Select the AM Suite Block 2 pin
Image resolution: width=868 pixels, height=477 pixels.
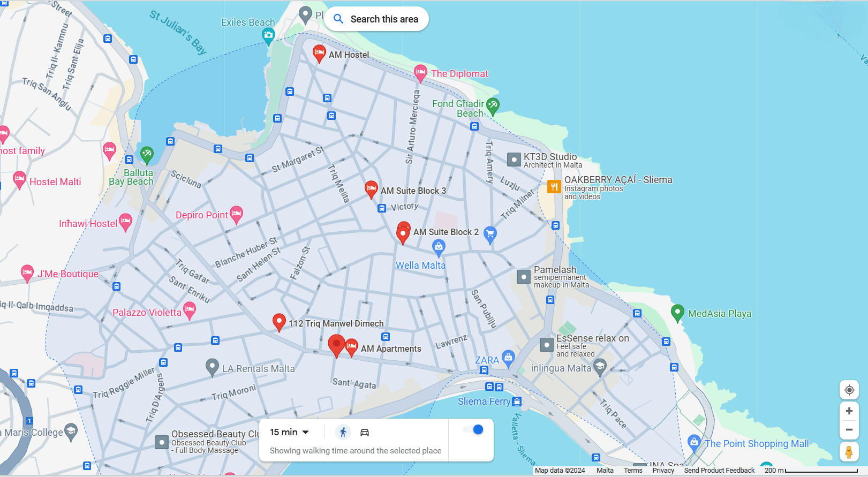tap(403, 234)
